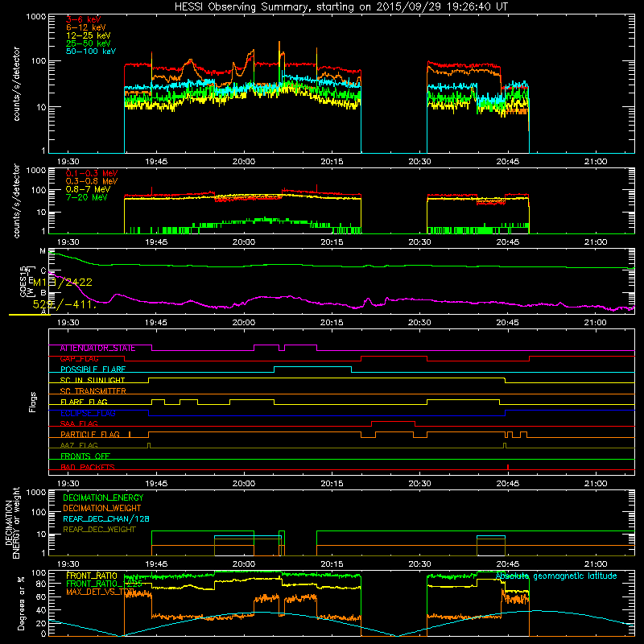Click the Flags vertical axis label
This screenshot has width=644, height=644.
pos(33,402)
